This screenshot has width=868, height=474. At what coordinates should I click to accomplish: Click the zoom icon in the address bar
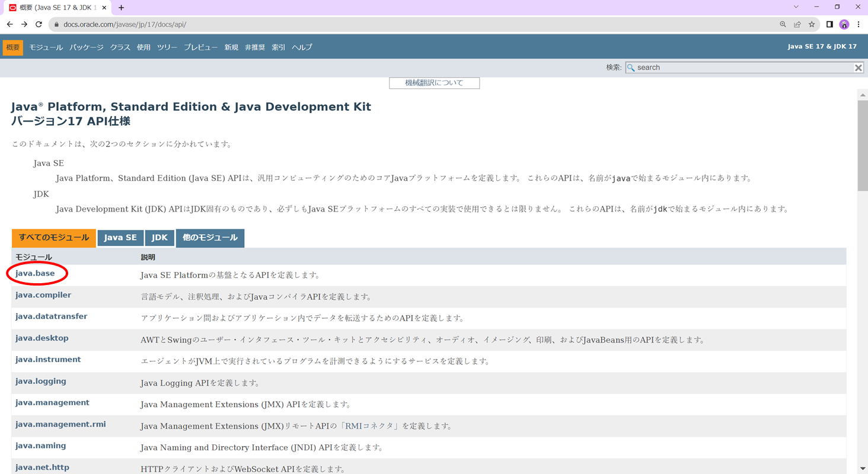[x=783, y=25]
